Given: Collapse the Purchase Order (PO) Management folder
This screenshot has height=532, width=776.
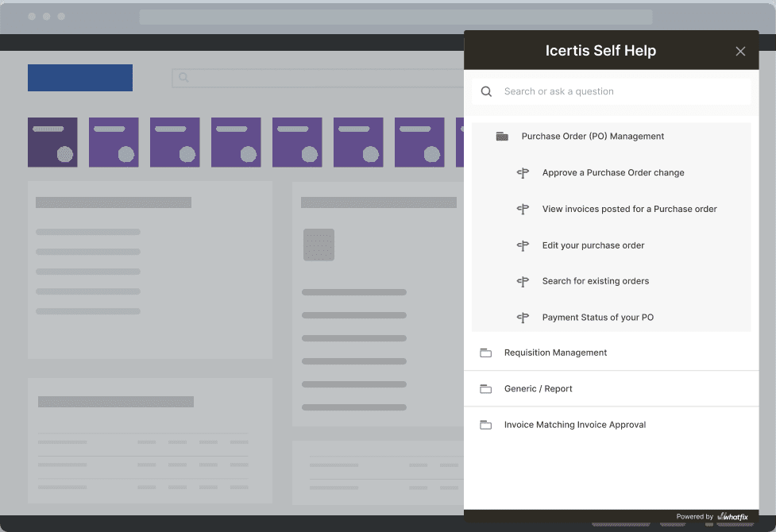Looking at the screenshot, I should click(592, 137).
